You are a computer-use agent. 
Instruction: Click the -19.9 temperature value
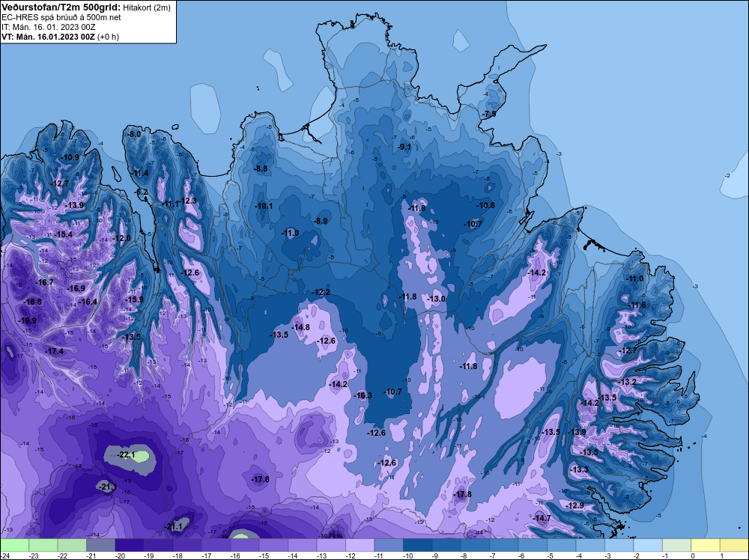click(x=27, y=320)
